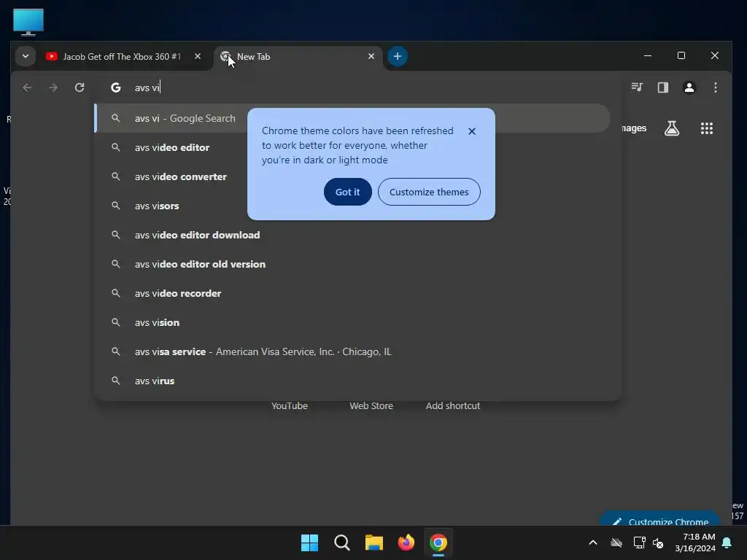The height and width of the screenshot is (560, 747).
Task: Close the Jacob Get off The Xbox 360 tab
Action: point(197,56)
